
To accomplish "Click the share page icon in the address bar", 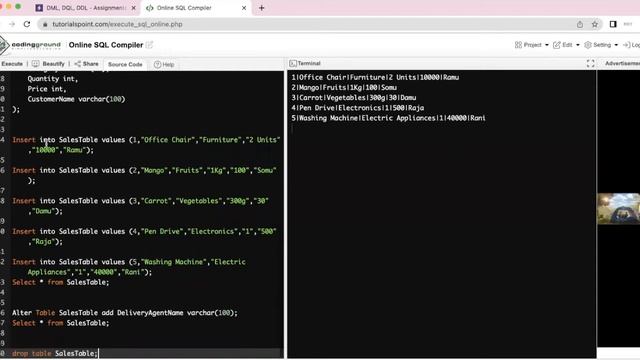I will click(x=580, y=24).
